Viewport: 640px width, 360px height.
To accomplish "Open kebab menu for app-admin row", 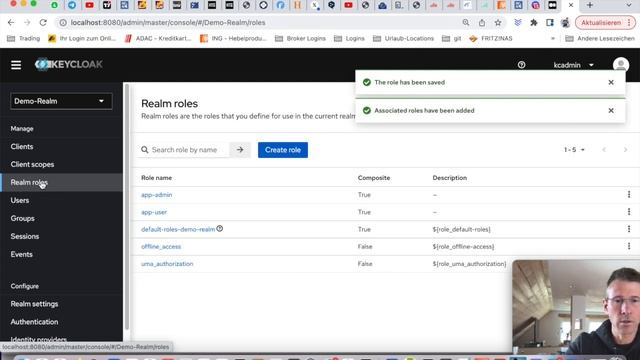I will 629,195.
